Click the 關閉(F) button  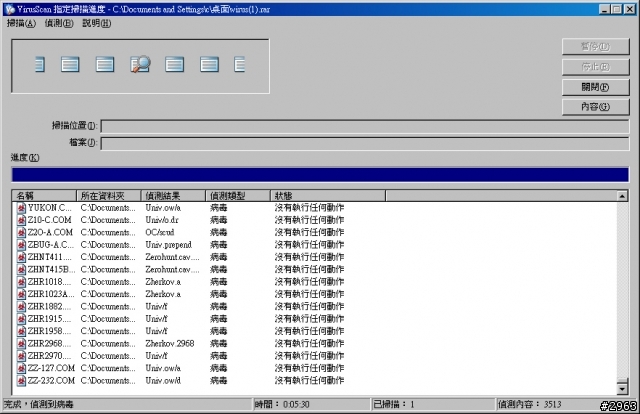596,87
